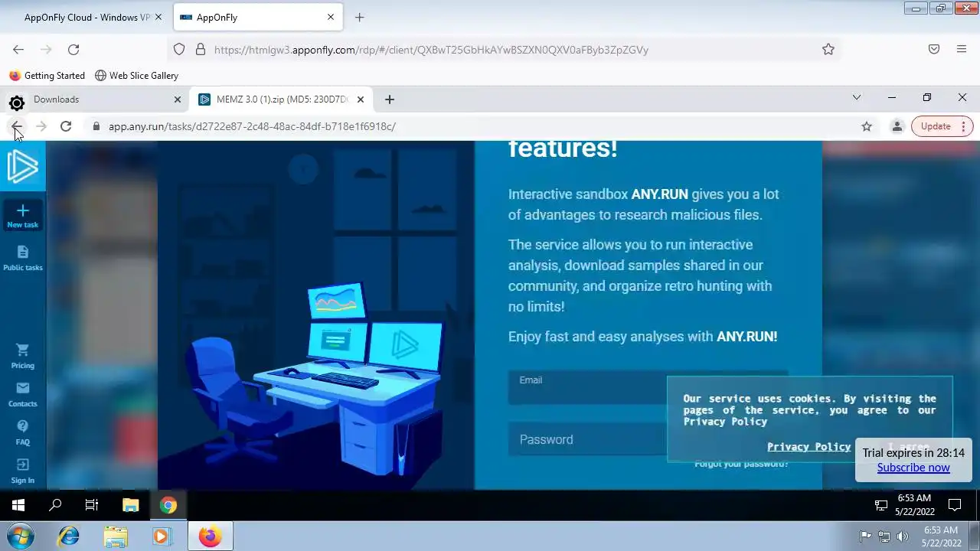Go back in inner Chrome browser
980x551 pixels.
point(17,126)
